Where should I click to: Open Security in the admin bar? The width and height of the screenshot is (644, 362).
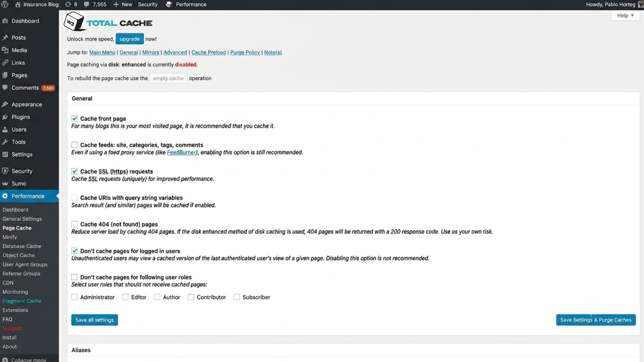point(148,4)
